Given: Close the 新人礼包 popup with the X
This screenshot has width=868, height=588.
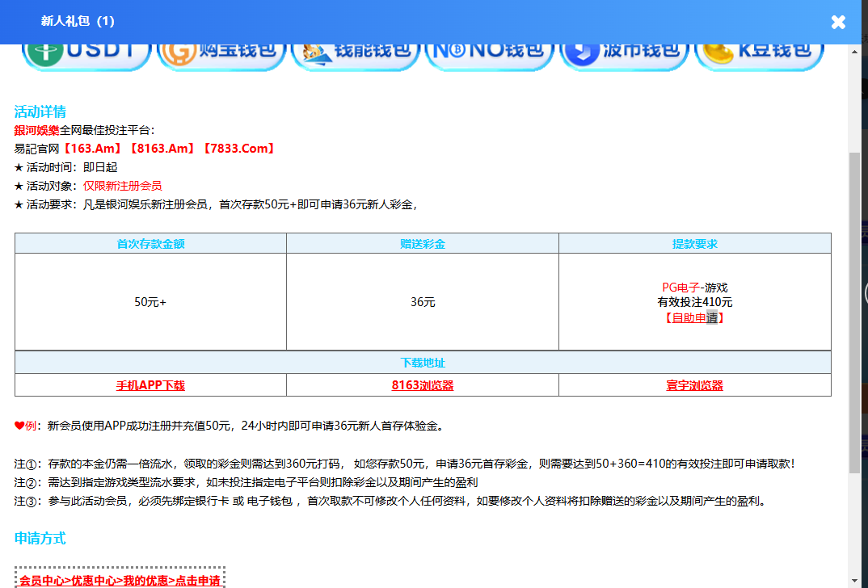Looking at the screenshot, I should tap(838, 22).
